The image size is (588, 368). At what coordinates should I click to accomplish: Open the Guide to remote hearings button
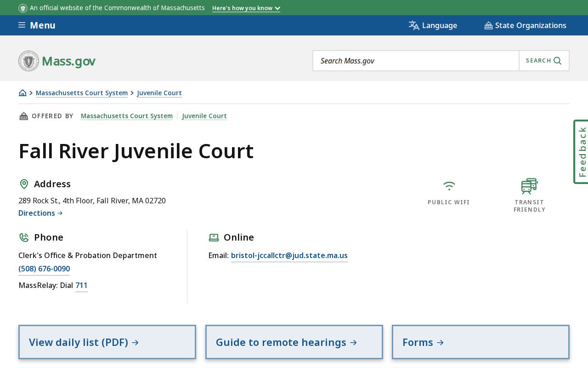pos(294,342)
